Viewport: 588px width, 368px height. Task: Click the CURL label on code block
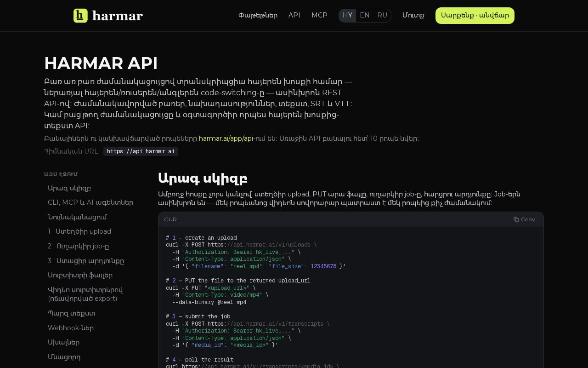(x=172, y=219)
